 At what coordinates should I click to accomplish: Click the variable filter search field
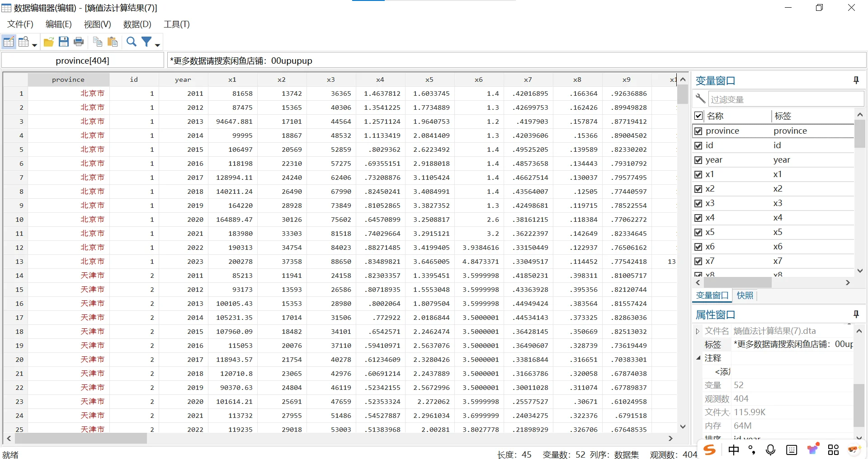point(785,98)
